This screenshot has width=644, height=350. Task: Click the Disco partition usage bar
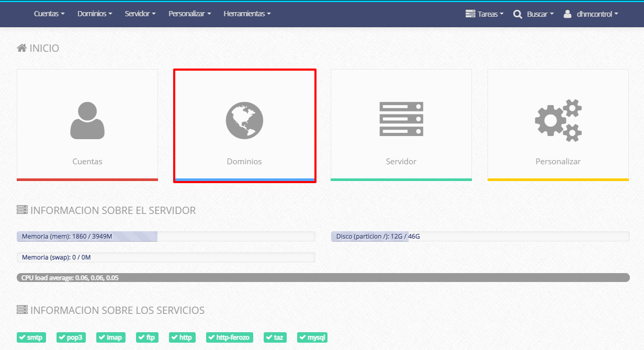click(480, 236)
